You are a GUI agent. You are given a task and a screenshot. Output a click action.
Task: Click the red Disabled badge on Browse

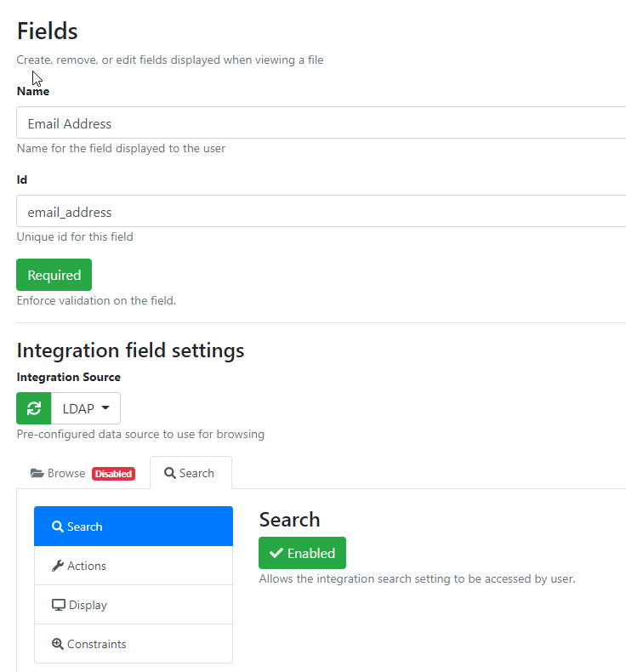coord(113,474)
